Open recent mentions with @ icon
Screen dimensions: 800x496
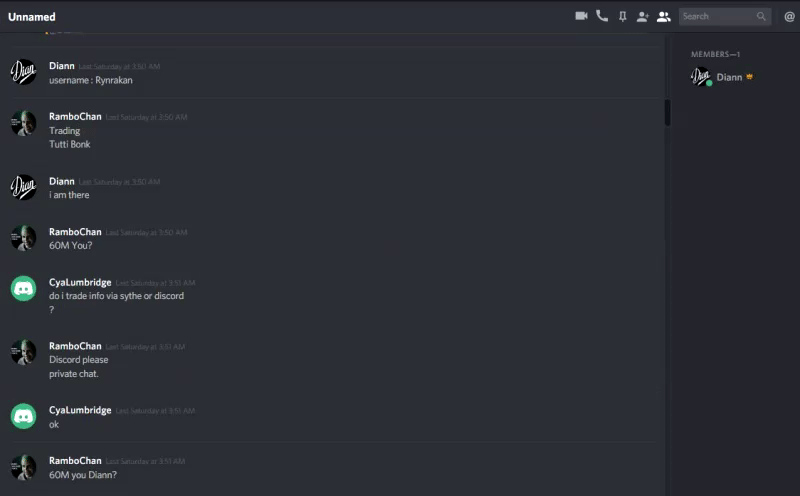[789, 17]
